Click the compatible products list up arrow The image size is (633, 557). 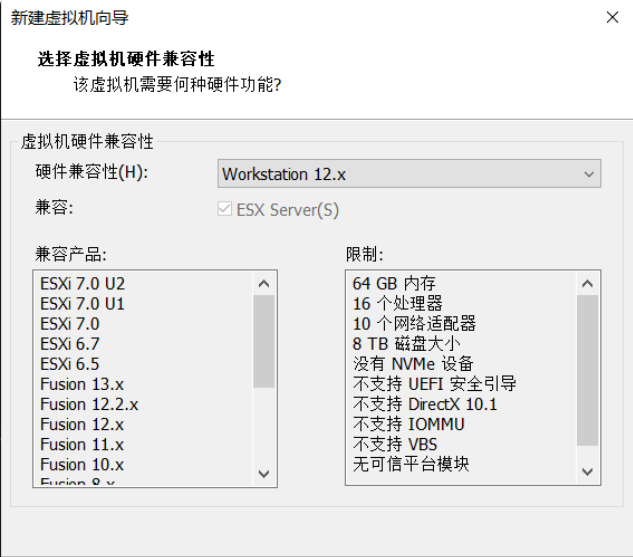pyautogui.click(x=264, y=284)
